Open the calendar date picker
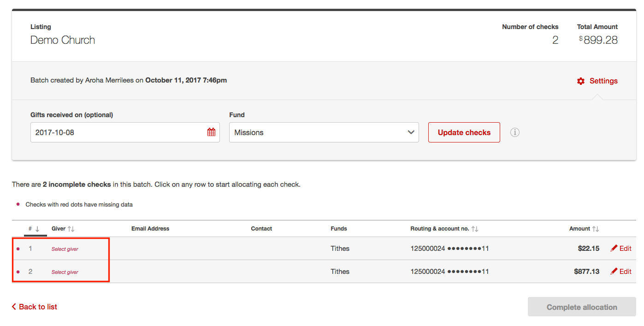This screenshot has height=326, width=644. click(211, 132)
